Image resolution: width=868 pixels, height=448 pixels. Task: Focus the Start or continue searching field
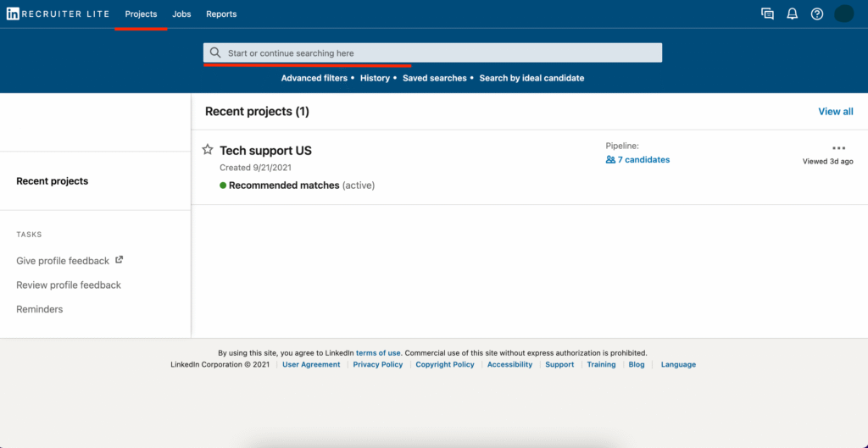[432, 53]
